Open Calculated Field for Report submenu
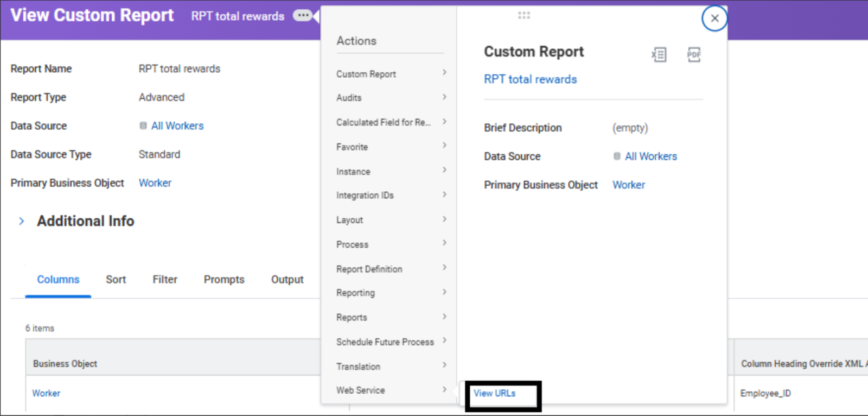The width and height of the screenshot is (868, 416). point(391,122)
